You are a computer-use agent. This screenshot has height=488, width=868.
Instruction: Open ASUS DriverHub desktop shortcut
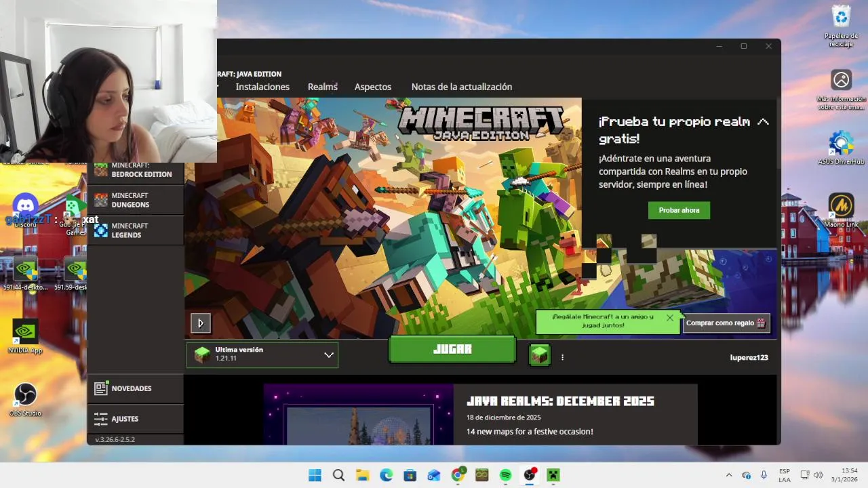coord(841,148)
